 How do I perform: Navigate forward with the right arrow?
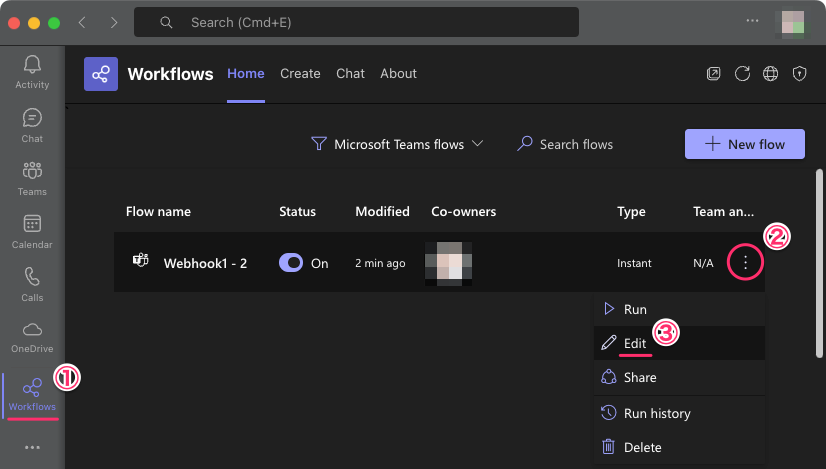114,23
